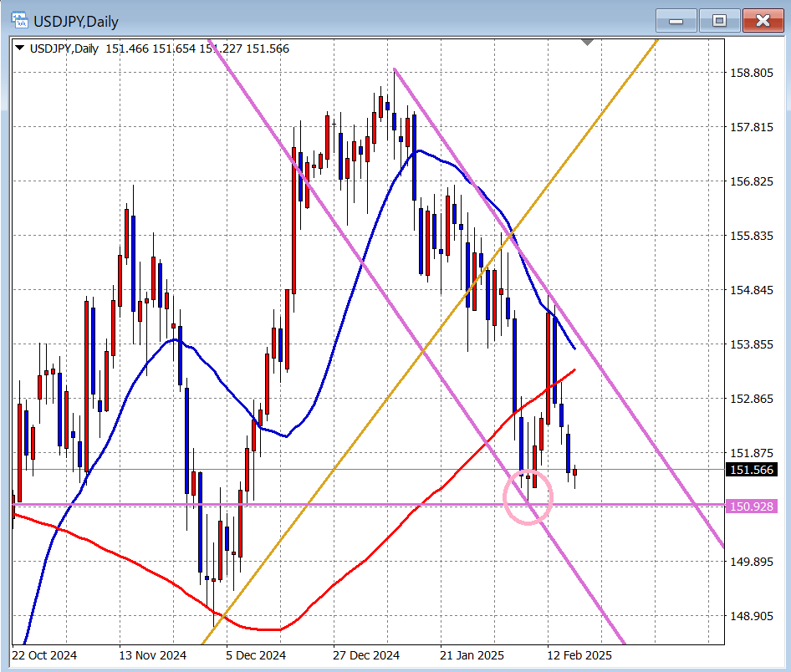Click the 148.905 price scale label
The image size is (791, 672).
[x=752, y=616]
